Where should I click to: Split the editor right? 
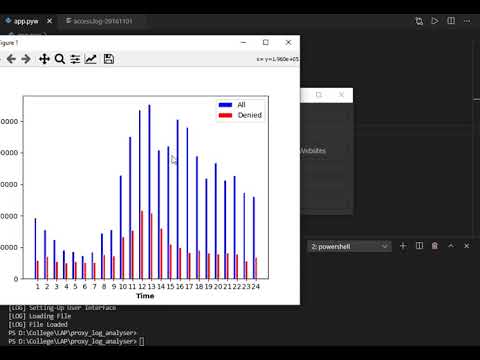pos(451,21)
